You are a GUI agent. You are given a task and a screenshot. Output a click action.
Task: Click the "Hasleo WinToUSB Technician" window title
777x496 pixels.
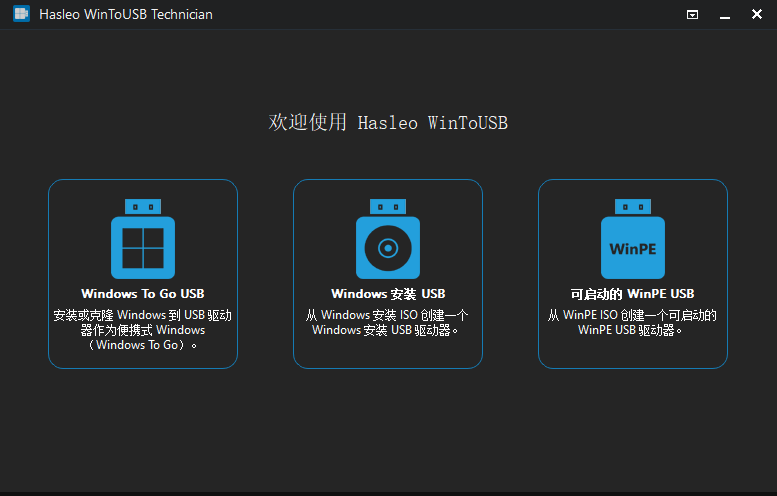tap(125, 15)
